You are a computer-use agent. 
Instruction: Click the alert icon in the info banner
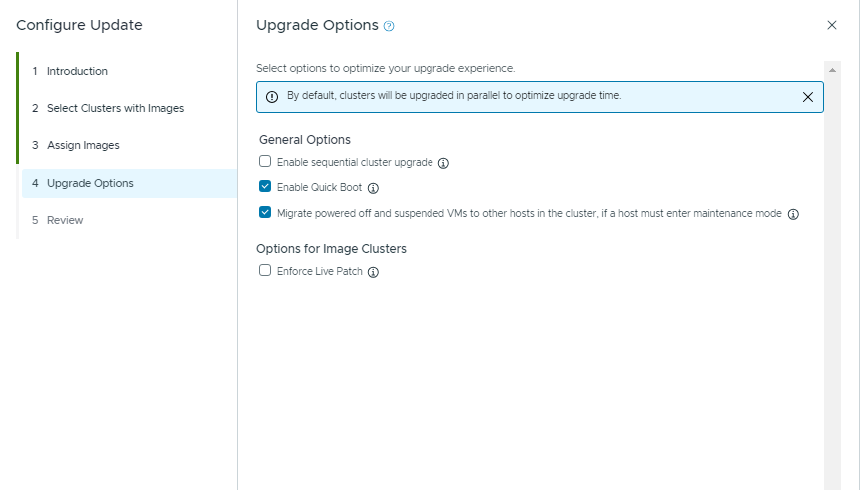272,97
